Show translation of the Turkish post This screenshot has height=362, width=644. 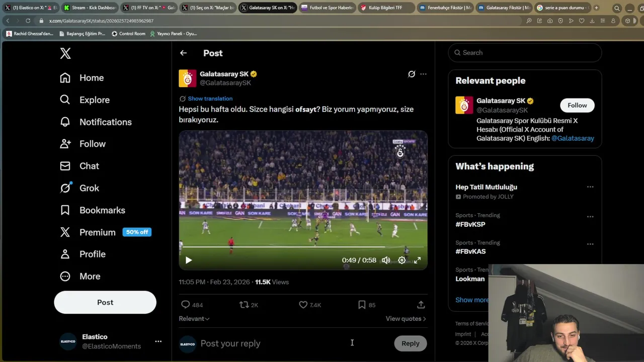pos(210,99)
